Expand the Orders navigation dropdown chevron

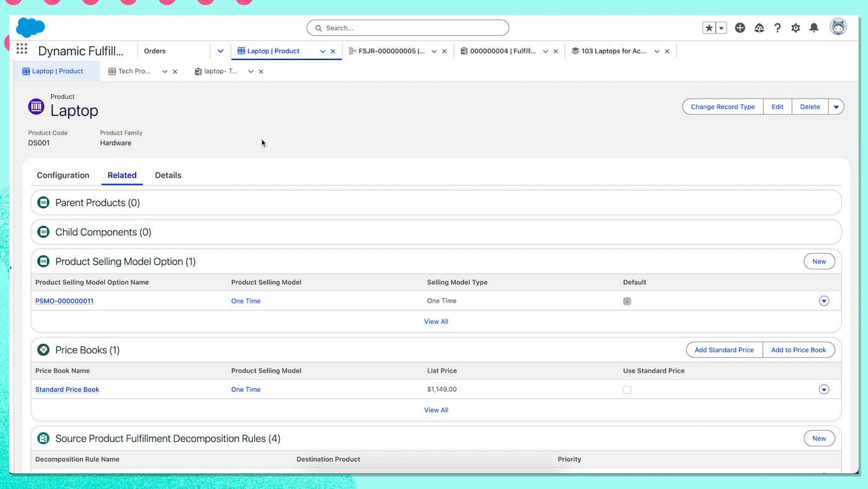(220, 51)
